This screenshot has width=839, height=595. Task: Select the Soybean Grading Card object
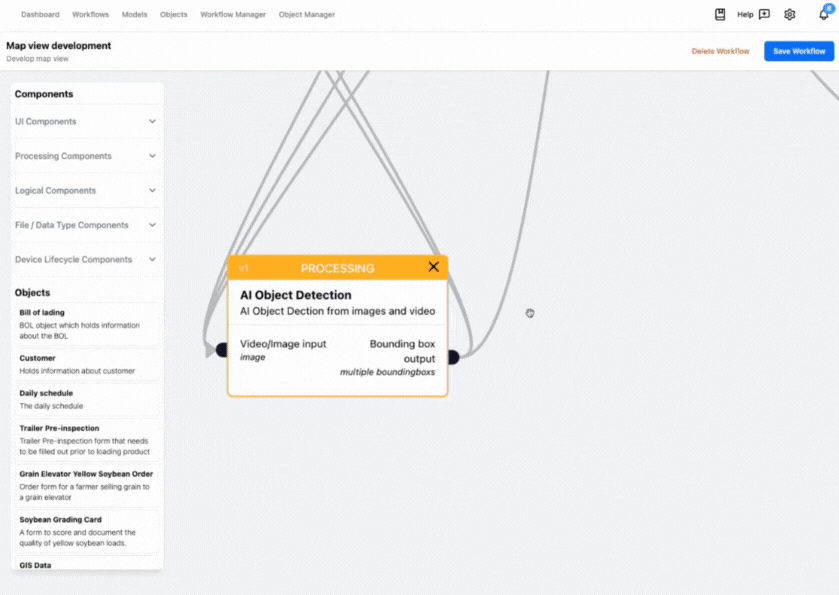(86, 528)
